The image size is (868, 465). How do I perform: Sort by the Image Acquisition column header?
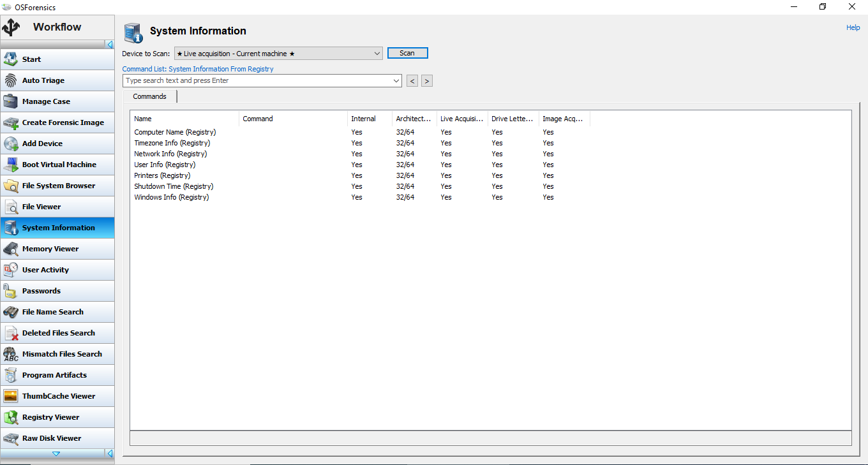click(564, 119)
